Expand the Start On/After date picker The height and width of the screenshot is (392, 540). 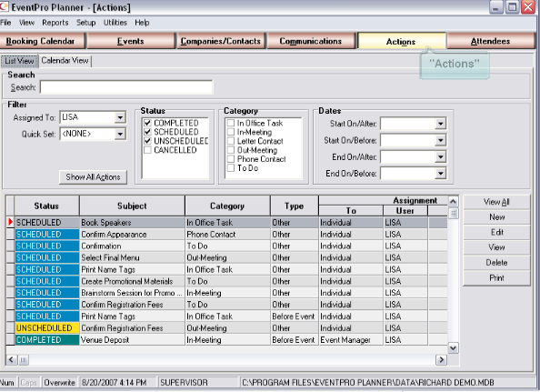[x=441, y=124]
